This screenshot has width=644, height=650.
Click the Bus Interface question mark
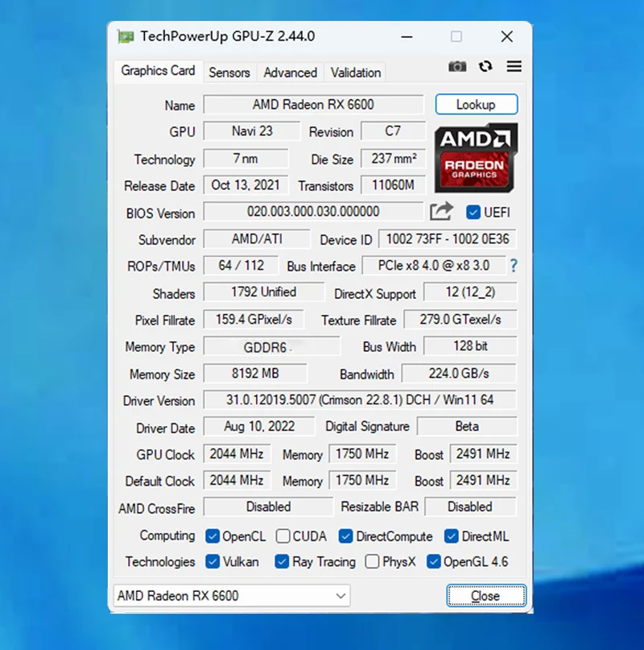pos(514,265)
